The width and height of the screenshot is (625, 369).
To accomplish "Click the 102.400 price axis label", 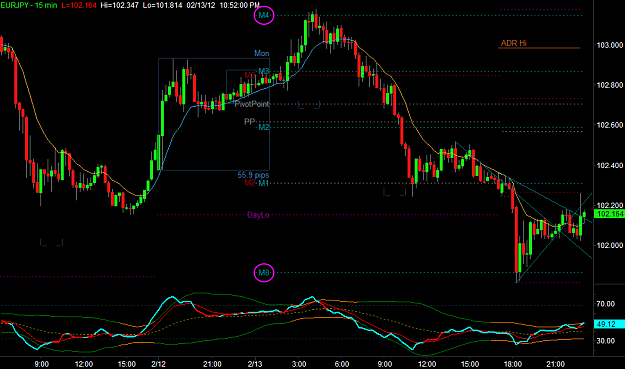I will point(609,165).
